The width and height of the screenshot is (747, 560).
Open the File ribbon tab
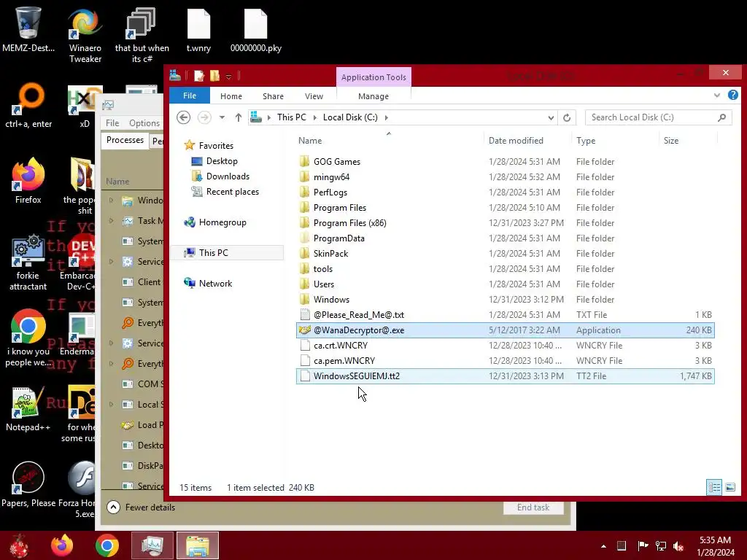(190, 96)
